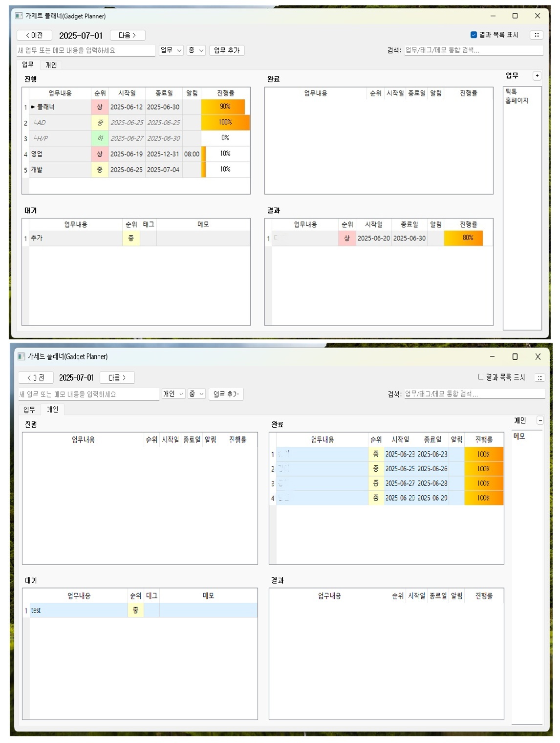Click the app icon in the lower window title bar
Image resolution: width=560 pixels, height=743 pixels.
[x=21, y=356]
